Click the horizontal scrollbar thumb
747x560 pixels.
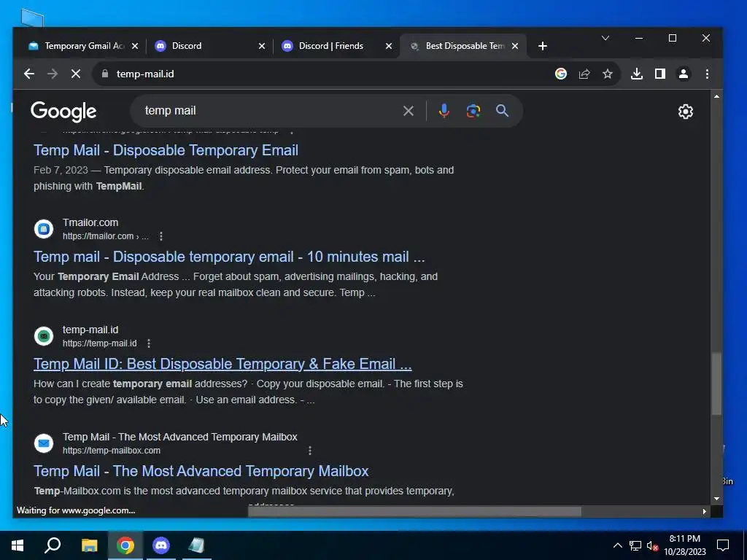[x=414, y=511]
